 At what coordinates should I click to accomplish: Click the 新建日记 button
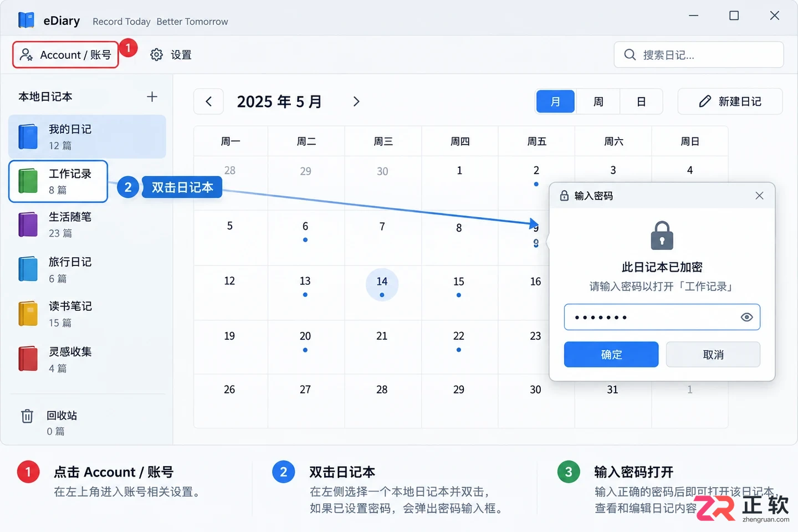click(x=730, y=101)
